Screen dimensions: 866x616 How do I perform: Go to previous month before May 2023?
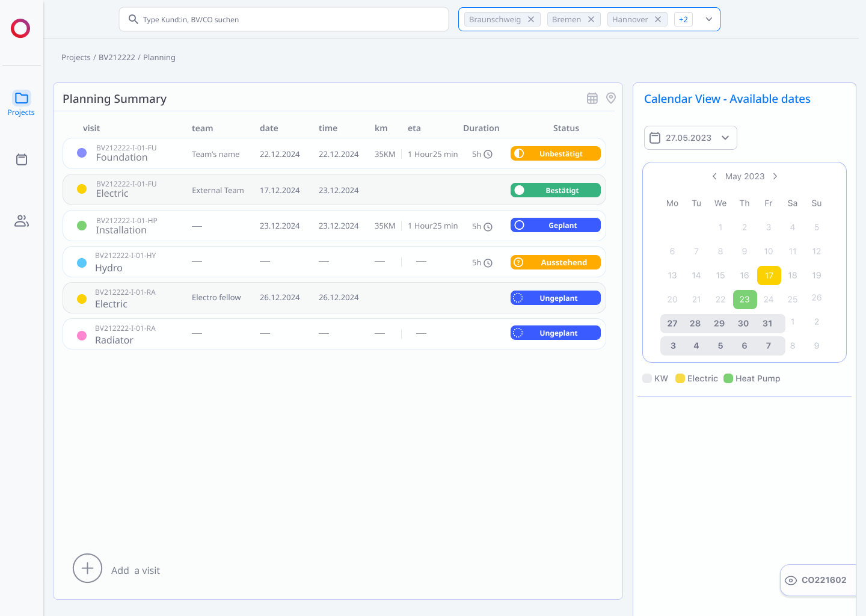[x=714, y=176]
